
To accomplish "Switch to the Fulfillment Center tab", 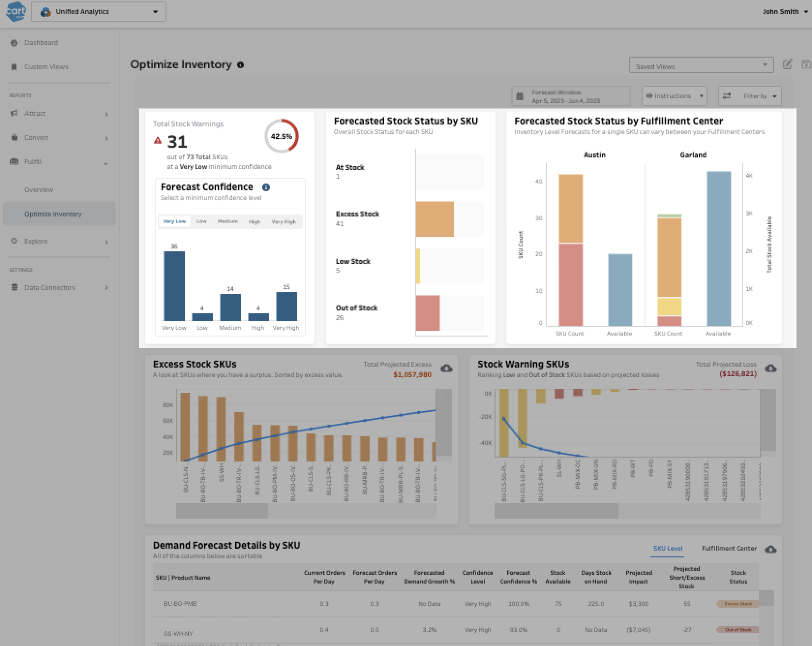I will click(729, 548).
